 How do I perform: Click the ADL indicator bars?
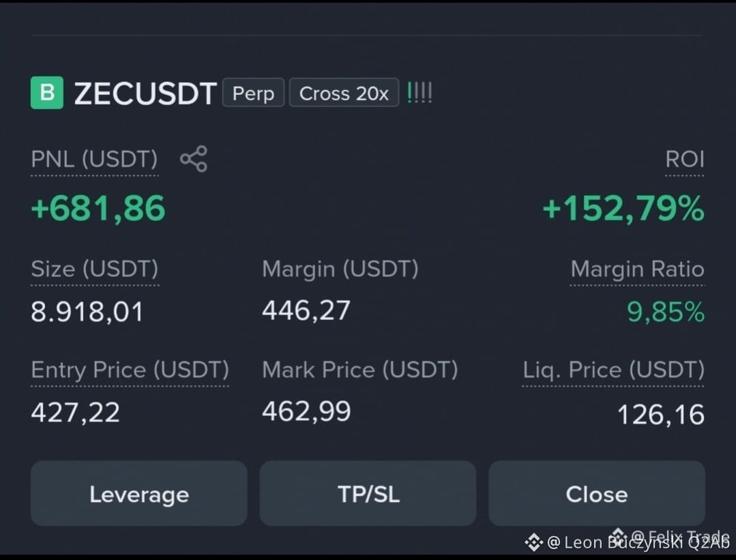[419, 93]
